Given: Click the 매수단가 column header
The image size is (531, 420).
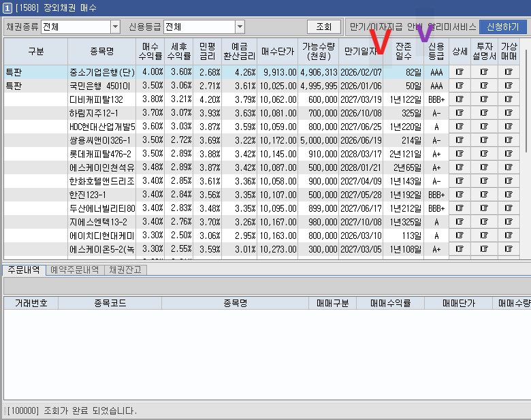Looking at the screenshot, I should [x=278, y=52].
